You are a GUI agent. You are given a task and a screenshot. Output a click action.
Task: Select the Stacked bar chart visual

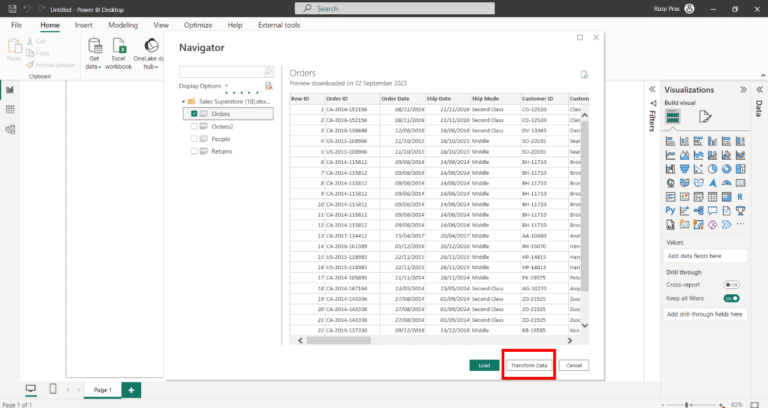pos(670,142)
